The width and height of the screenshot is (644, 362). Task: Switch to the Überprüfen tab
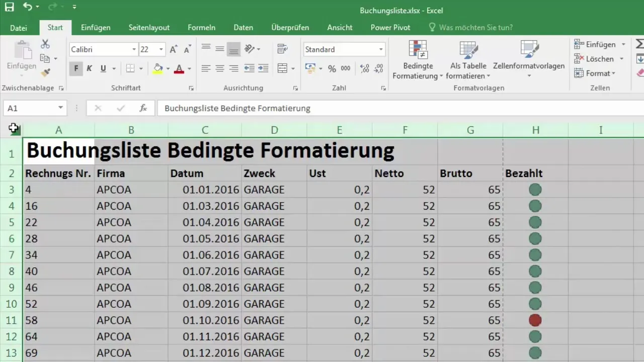[290, 28]
